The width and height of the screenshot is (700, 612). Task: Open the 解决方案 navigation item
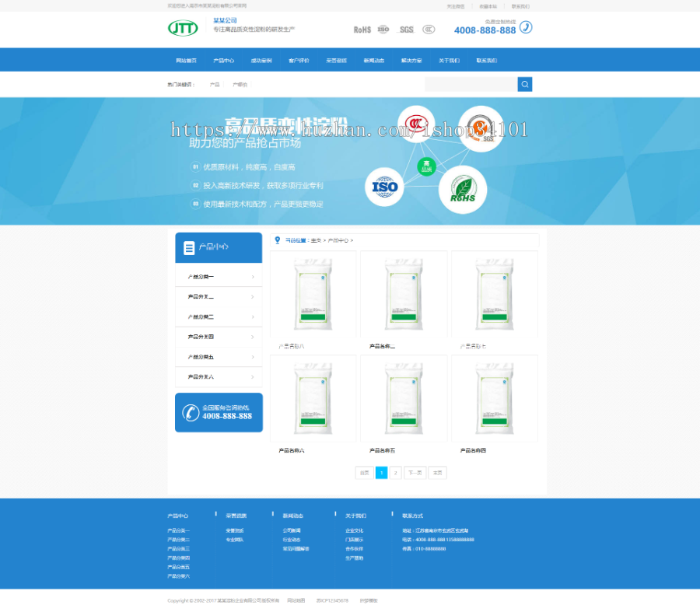tap(411, 61)
